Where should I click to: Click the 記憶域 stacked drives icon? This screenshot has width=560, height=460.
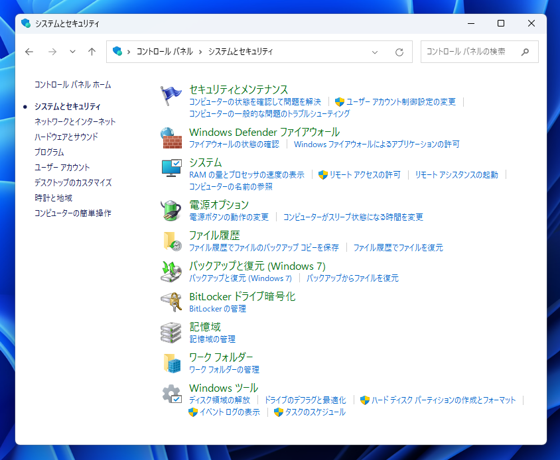[x=171, y=332]
